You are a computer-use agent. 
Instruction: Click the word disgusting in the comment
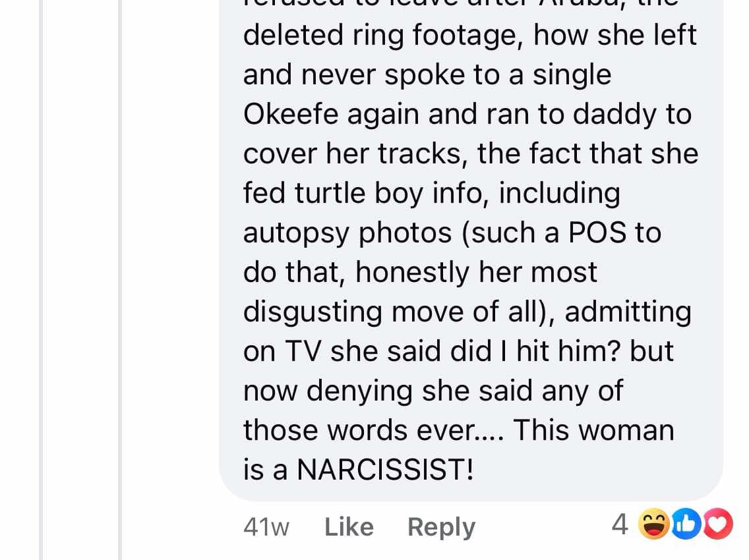(313, 312)
